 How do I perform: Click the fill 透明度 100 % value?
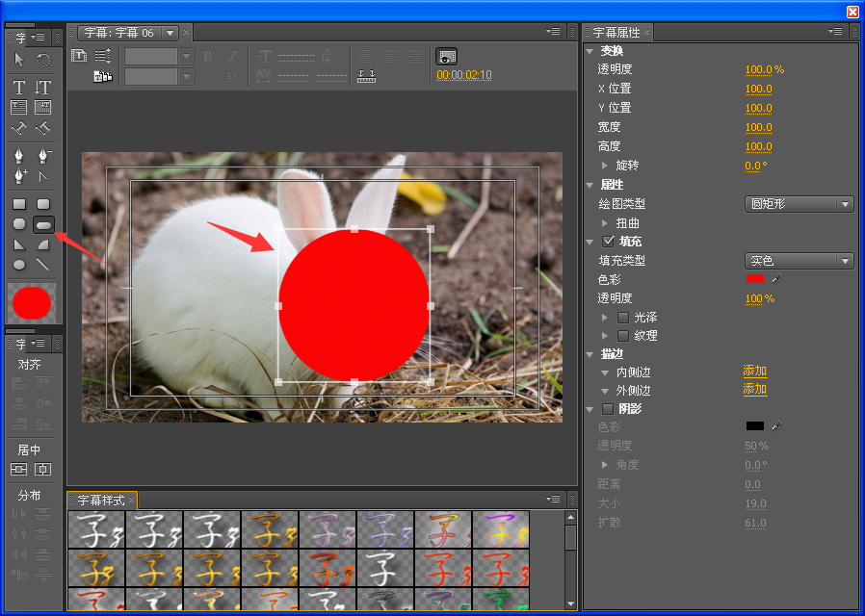[x=760, y=298]
